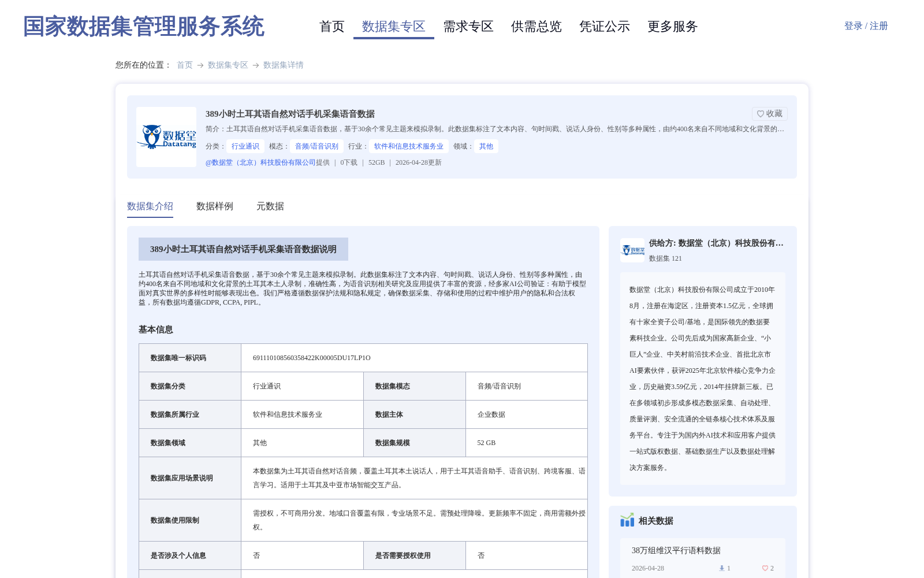Viewport: 924px width, 578px height.
Task: Select the 其他 domain tag
Action: (x=486, y=146)
